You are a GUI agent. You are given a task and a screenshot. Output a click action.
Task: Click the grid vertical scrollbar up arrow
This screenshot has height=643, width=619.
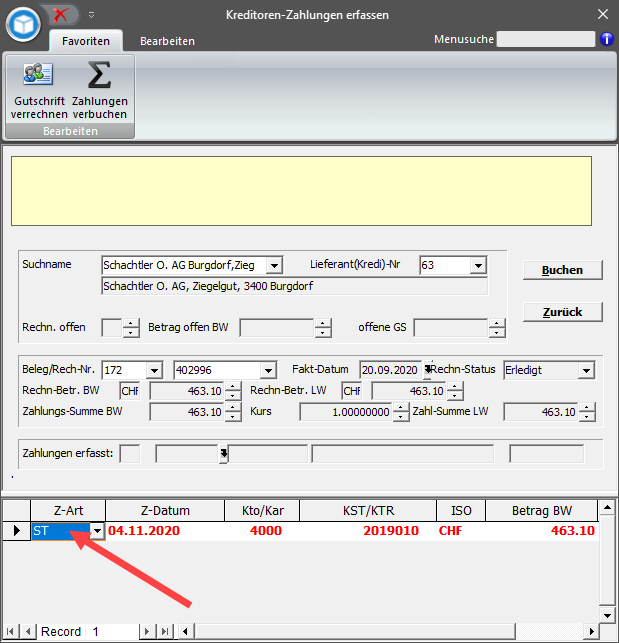pos(607,508)
